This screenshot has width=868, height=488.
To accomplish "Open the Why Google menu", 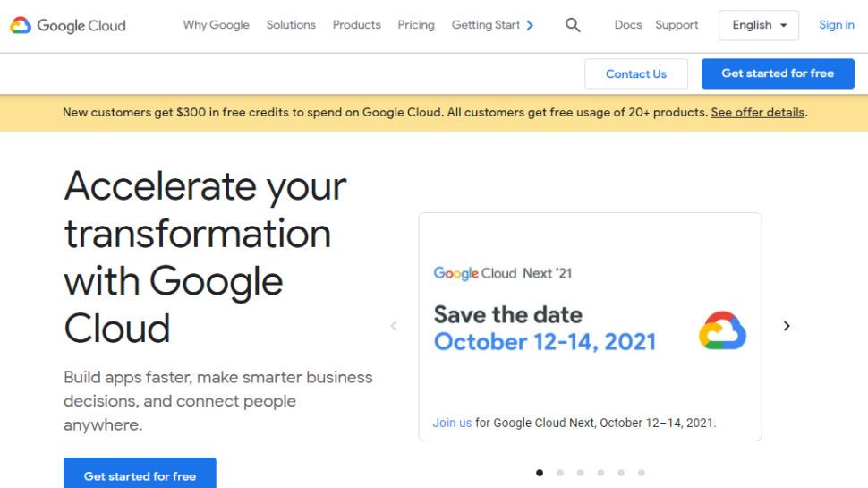I will (x=216, y=25).
